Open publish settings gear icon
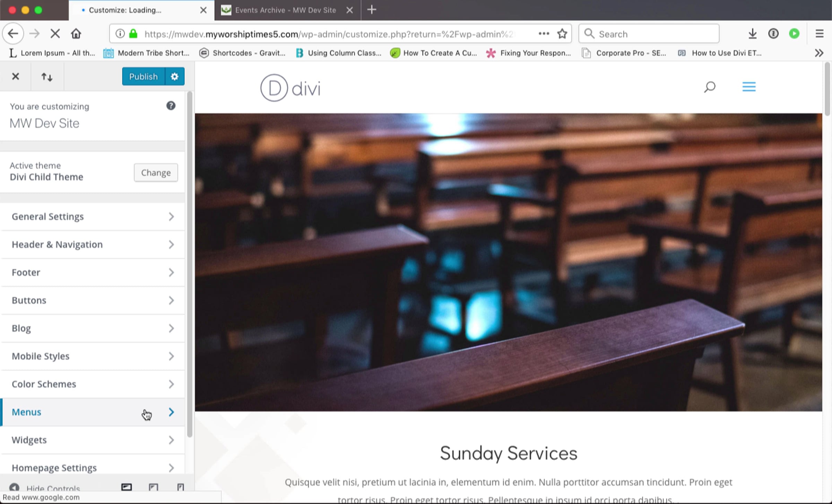Image resolution: width=832 pixels, height=504 pixels. [174, 77]
